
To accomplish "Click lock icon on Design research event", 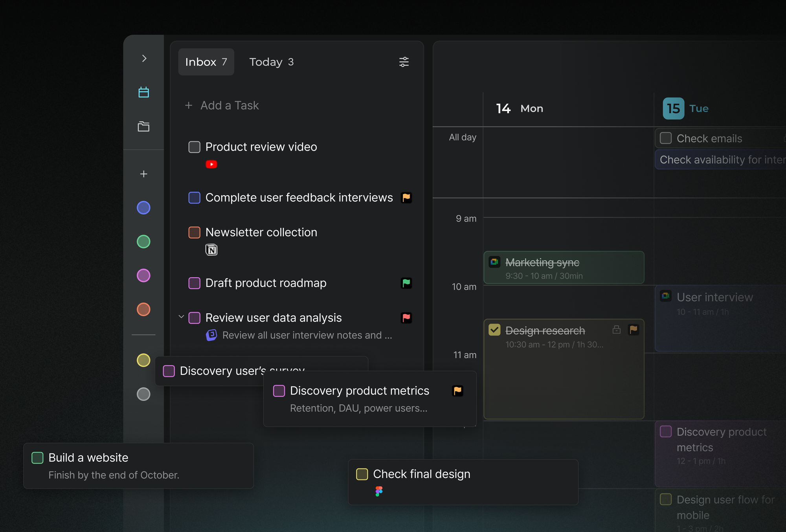I will [617, 330].
